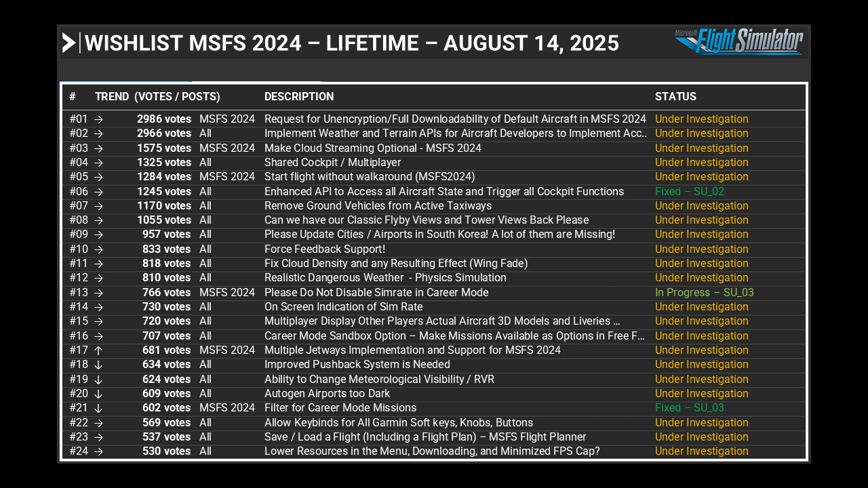Click the '1245 votes' cell
Viewport: 868px width, 488px height.
(x=164, y=192)
